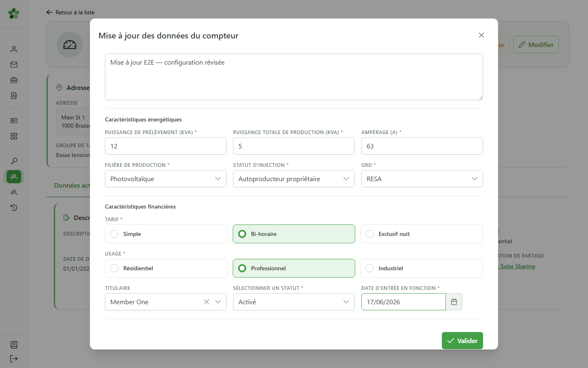
Task: Focus the Puissance de prélèvement field
Action: coord(166,146)
